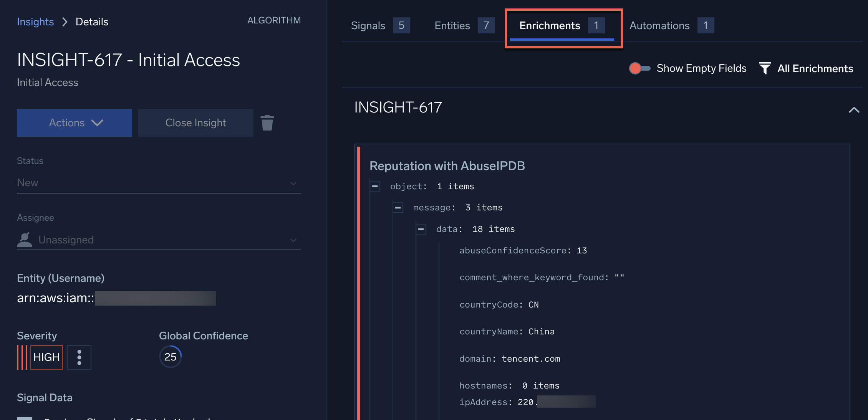Collapse the INSIGHT-617 enrichment panel chevron

pyautogui.click(x=854, y=110)
